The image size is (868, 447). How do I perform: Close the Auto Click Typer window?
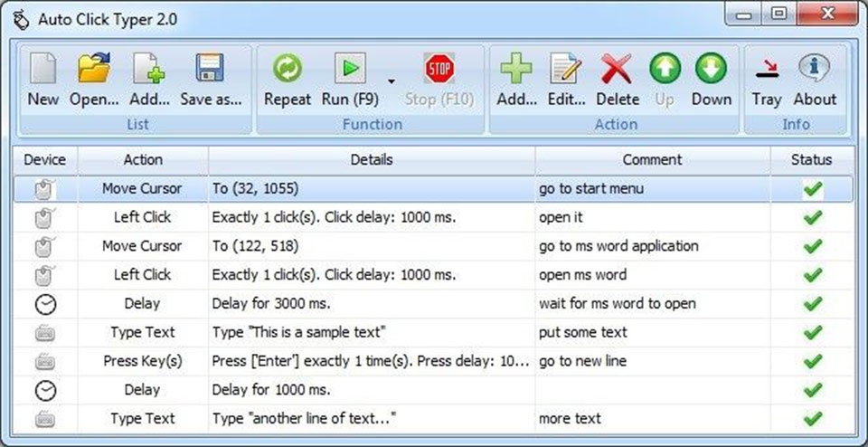pyautogui.click(x=827, y=14)
